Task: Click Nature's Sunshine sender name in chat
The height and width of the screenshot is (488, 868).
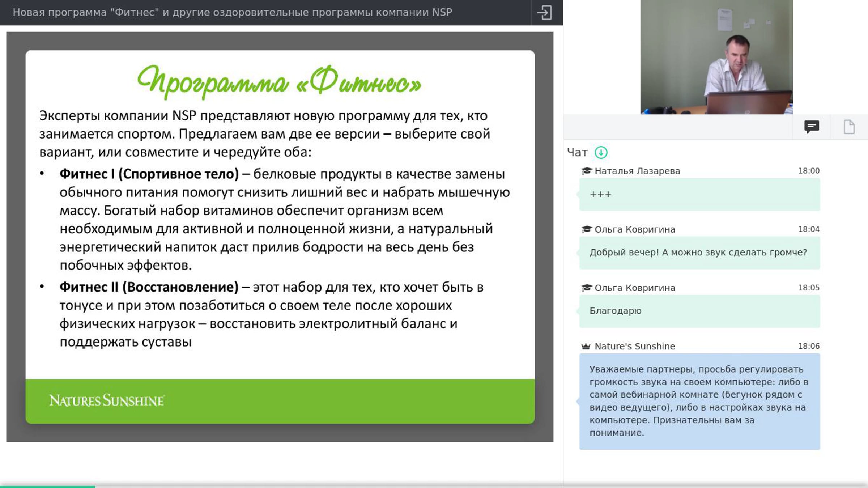Action: (635, 347)
